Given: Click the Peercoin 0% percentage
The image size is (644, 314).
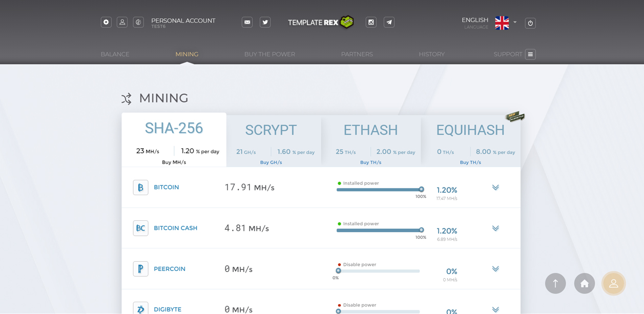Looking at the screenshot, I should click(451, 271).
